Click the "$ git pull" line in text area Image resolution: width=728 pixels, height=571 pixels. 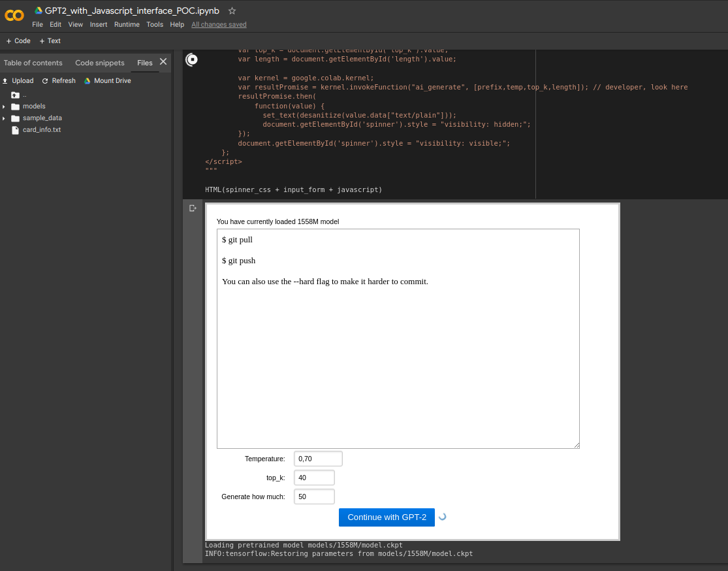pos(237,240)
